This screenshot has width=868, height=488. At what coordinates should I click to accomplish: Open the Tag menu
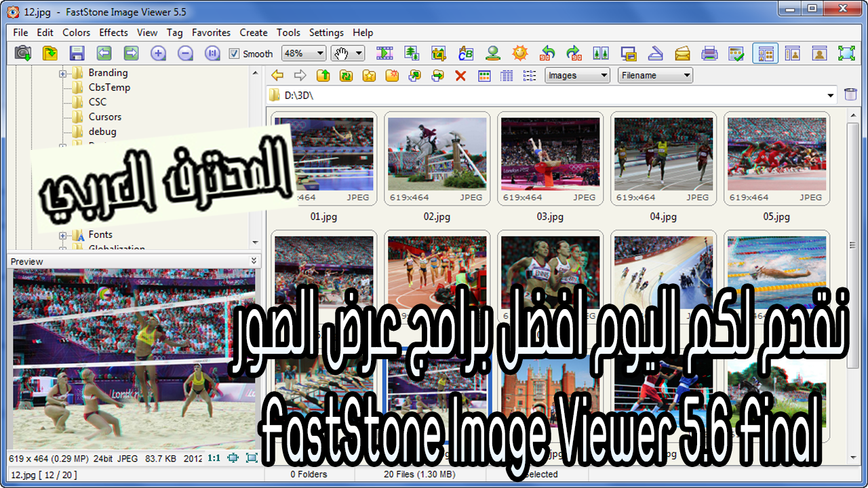[174, 33]
